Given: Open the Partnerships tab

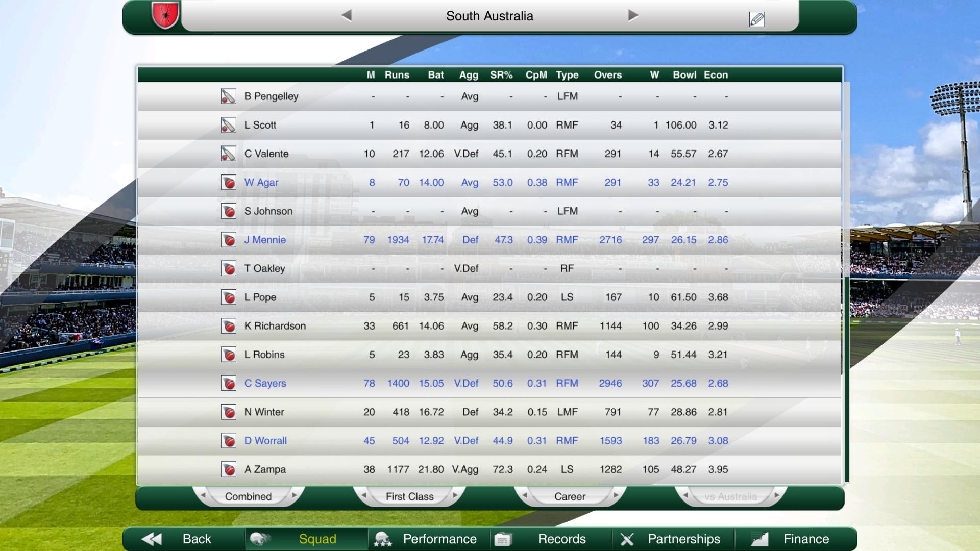Looking at the screenshot, I should [x=673, y=539].
